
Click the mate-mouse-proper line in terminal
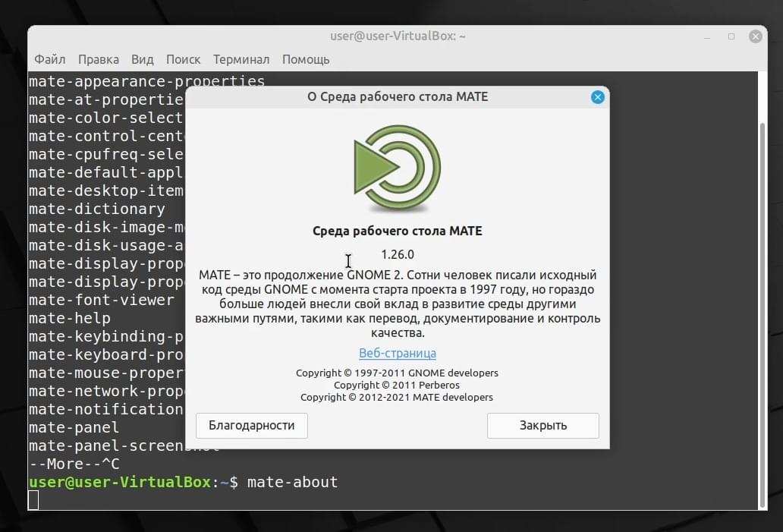point(106,373)
